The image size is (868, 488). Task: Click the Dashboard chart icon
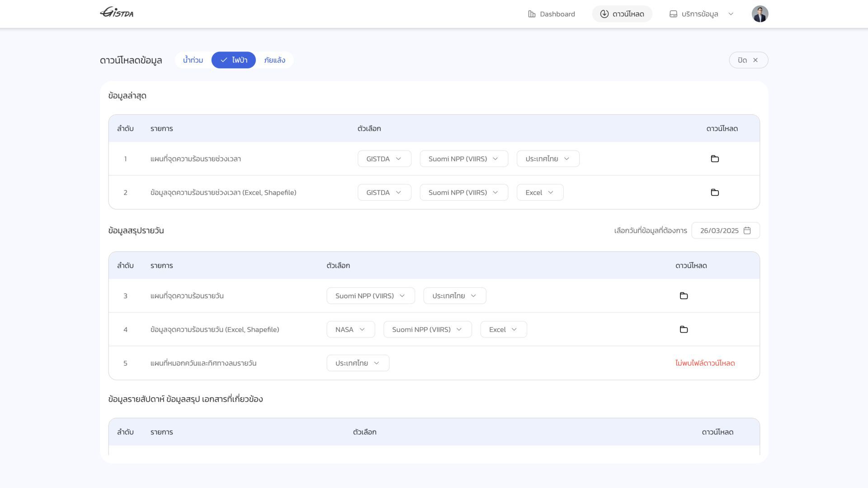coord(532,14)
